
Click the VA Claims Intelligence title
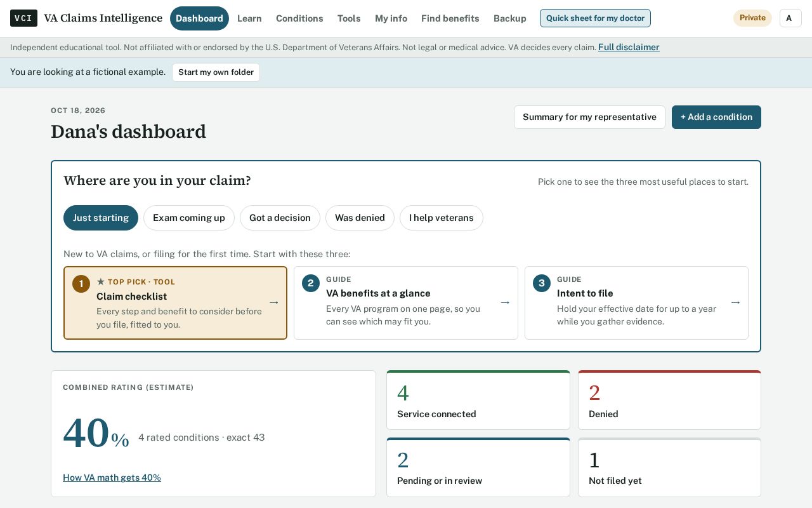[103, 18]
